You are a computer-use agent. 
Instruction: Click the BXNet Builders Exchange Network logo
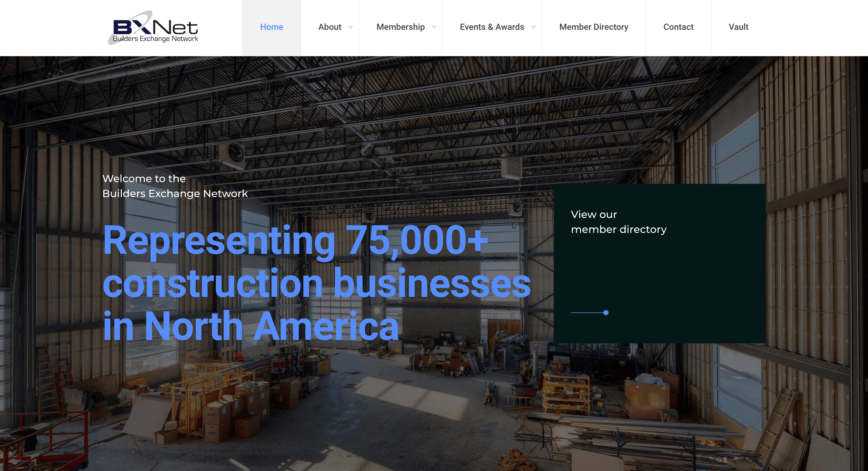click(153, 27)
